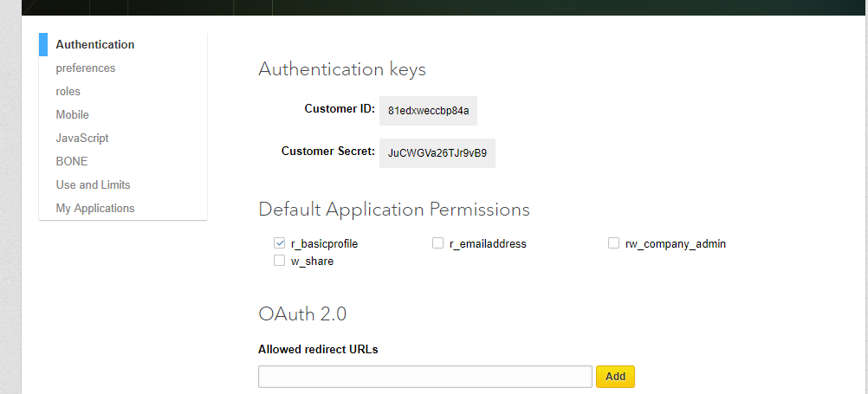View the Use and Limits page
Screen dimensions: 868x394
click(93, 184)
